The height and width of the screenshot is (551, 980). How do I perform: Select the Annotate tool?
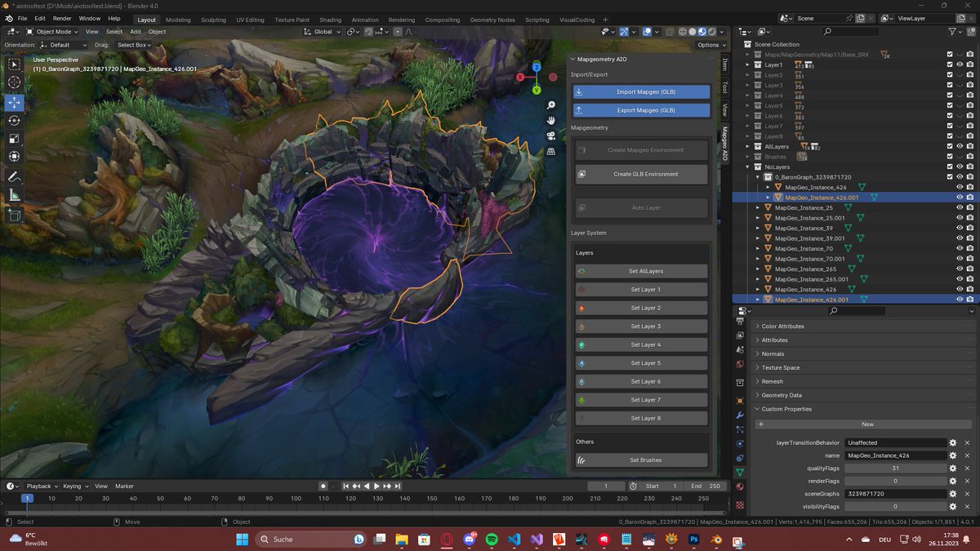point(14,176)
